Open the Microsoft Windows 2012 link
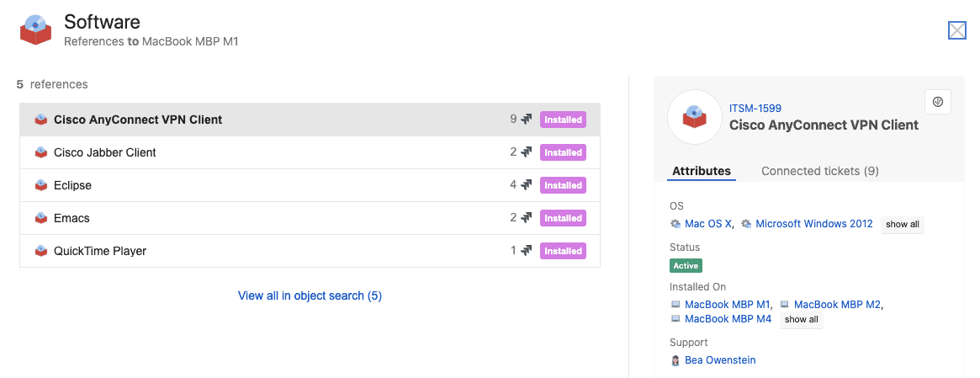Viewport: 980px width, 378px height. tap(813, 224)
